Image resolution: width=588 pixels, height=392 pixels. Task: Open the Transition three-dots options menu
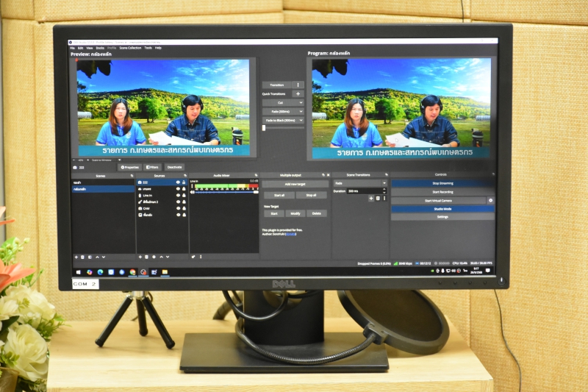[298, 85]
